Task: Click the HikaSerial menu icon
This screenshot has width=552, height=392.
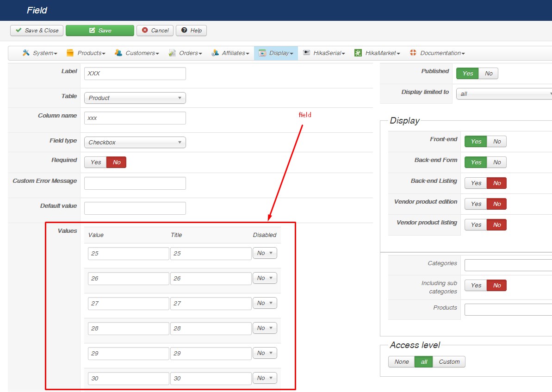Action: click(307, 52)
